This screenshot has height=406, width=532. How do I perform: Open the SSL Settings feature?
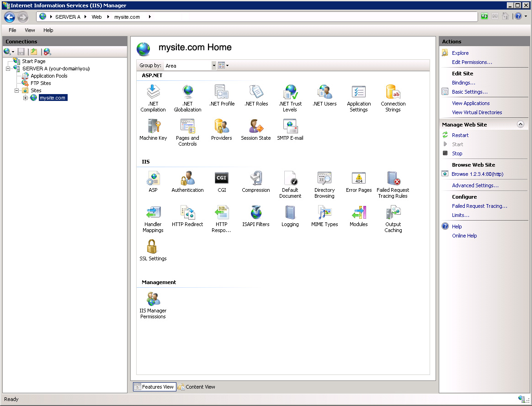point(153,250)
